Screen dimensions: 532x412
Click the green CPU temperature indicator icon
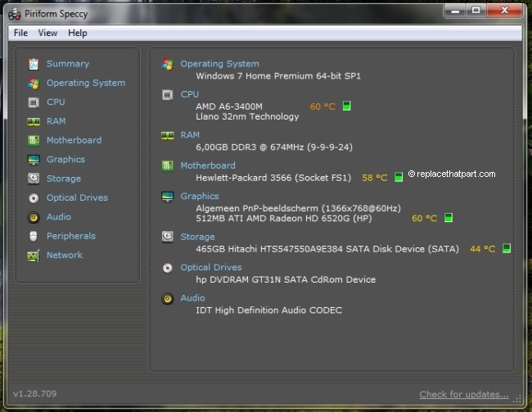click(x=346, y=106)
